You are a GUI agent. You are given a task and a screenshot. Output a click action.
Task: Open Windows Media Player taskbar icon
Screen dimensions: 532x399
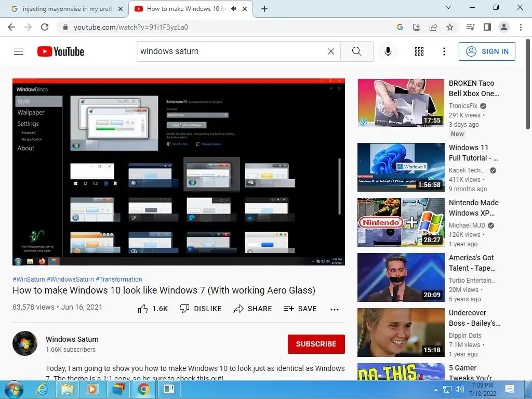click(x=92, y=390)
